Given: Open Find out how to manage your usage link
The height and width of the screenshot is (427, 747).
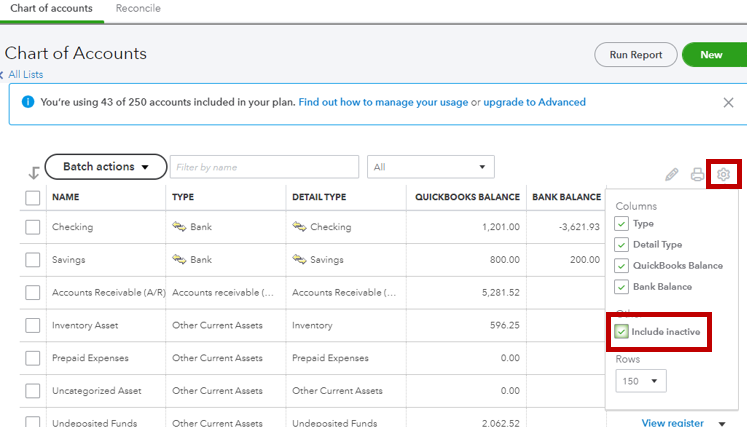Looking at the screenshot, I should 383,102.
